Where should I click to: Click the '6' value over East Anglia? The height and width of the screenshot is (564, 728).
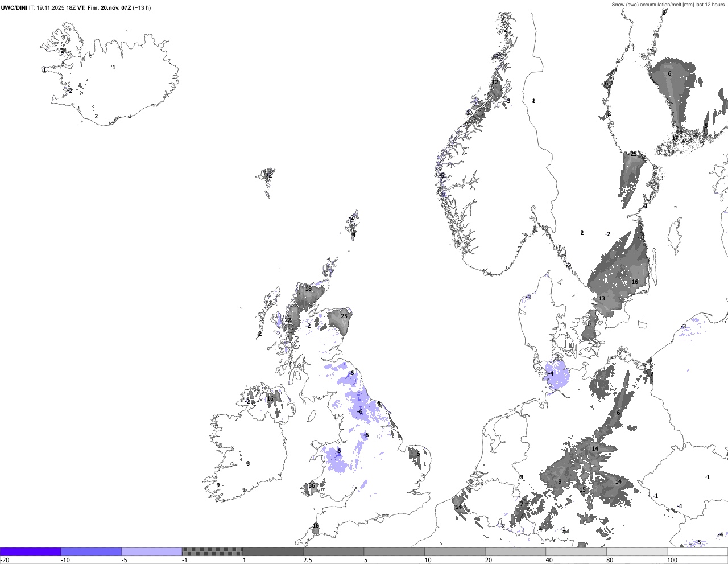pyautogui.click(x=418, y=454)
